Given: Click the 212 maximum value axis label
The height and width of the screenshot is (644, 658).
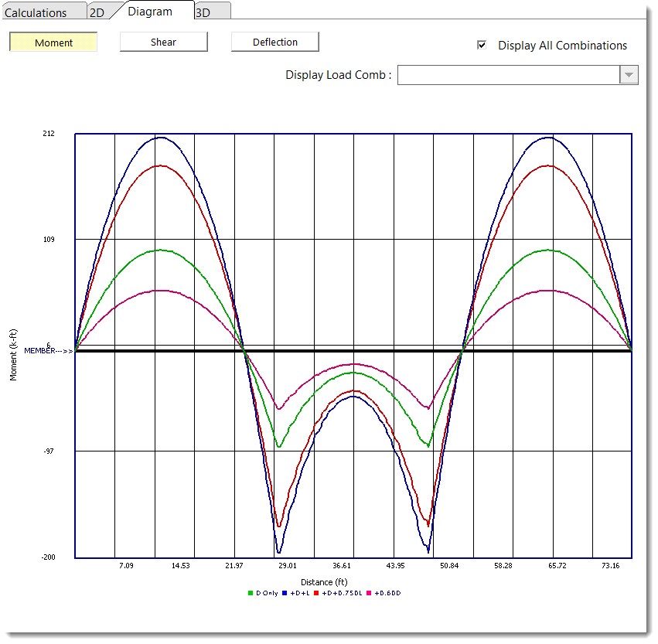Looking at the screenshot, I should click(49, 134).
